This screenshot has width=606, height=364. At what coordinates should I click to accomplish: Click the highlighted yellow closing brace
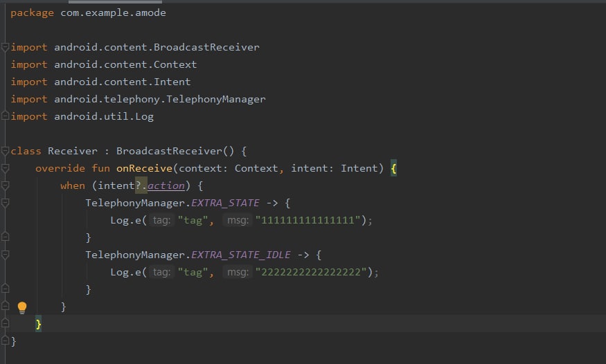(38, 324)
